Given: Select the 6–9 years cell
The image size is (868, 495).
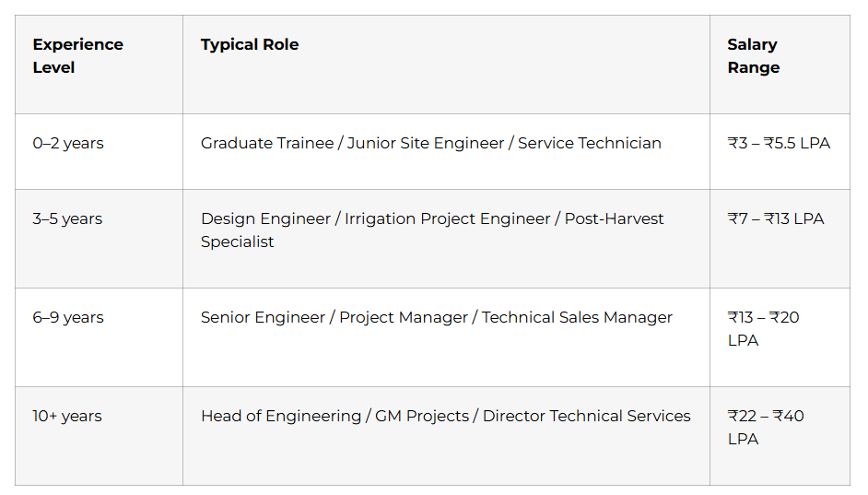Looking at the screenshot, I should pyautogui.click(x=100, y=337).
